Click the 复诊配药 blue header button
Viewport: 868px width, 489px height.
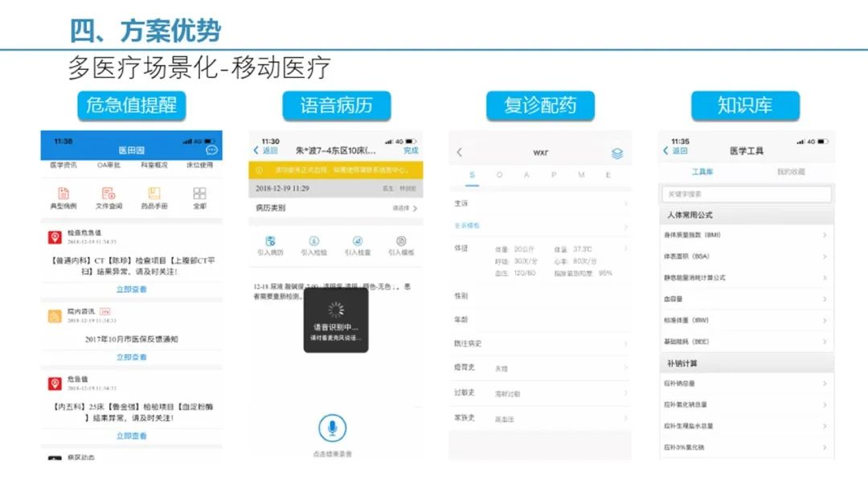[x=540, y=105]
